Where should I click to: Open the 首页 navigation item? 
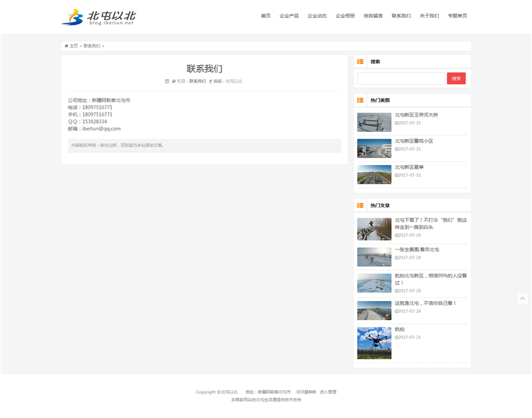tap(266, 16)
